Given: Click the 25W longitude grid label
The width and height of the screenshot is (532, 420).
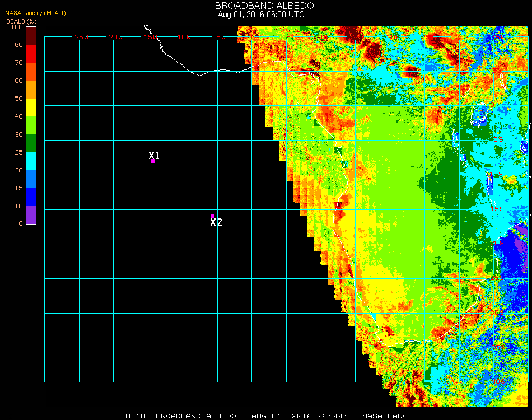Looking at the screenshot, I should coord(82,37).
